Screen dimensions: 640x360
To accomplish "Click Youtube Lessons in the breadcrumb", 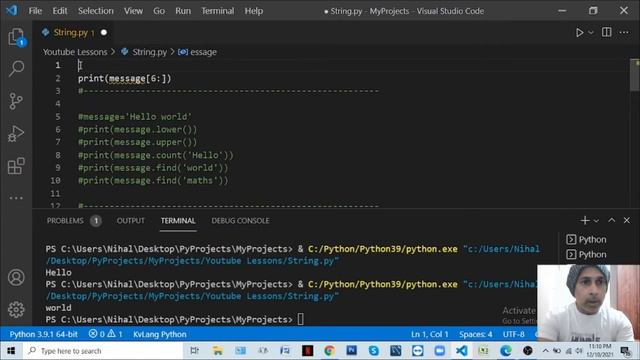I will pyautogui.click(x=75, y=52).
